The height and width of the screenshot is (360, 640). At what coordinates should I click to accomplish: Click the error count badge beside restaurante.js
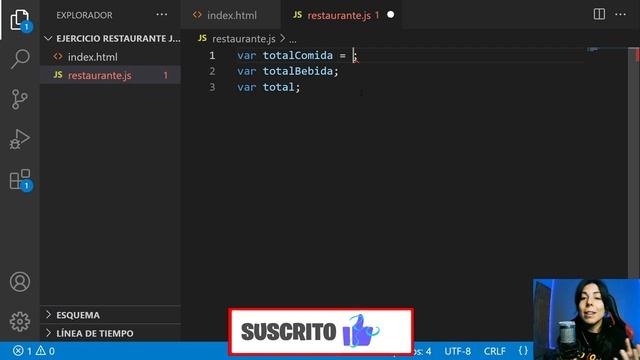pos(165,75)
